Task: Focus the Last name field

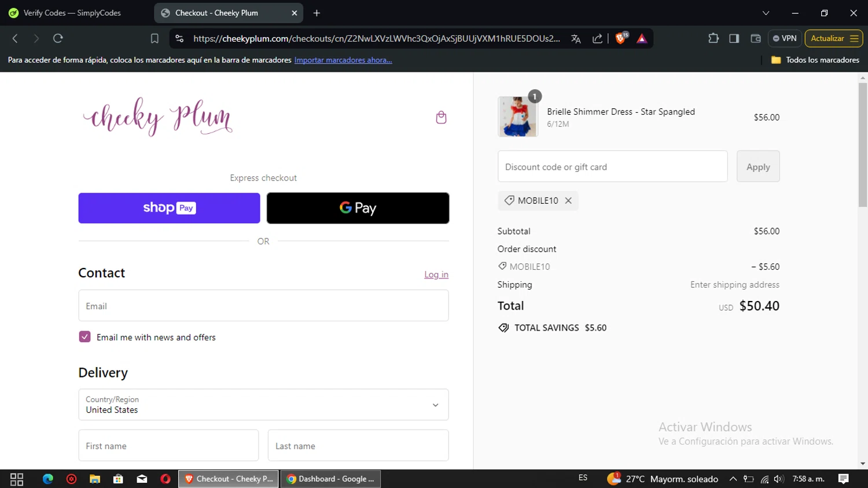Action: tap(358, 445)
